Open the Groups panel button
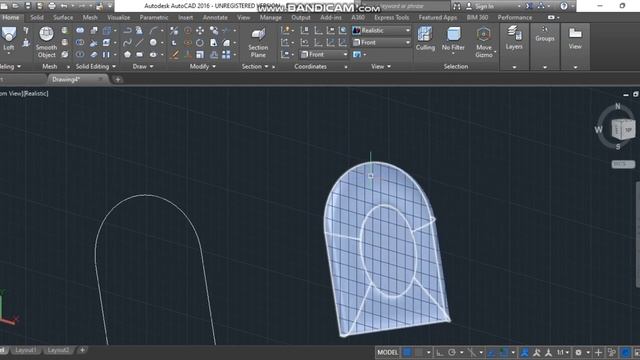The height and width of the screenshot is (360, 640). pos(545,34)
